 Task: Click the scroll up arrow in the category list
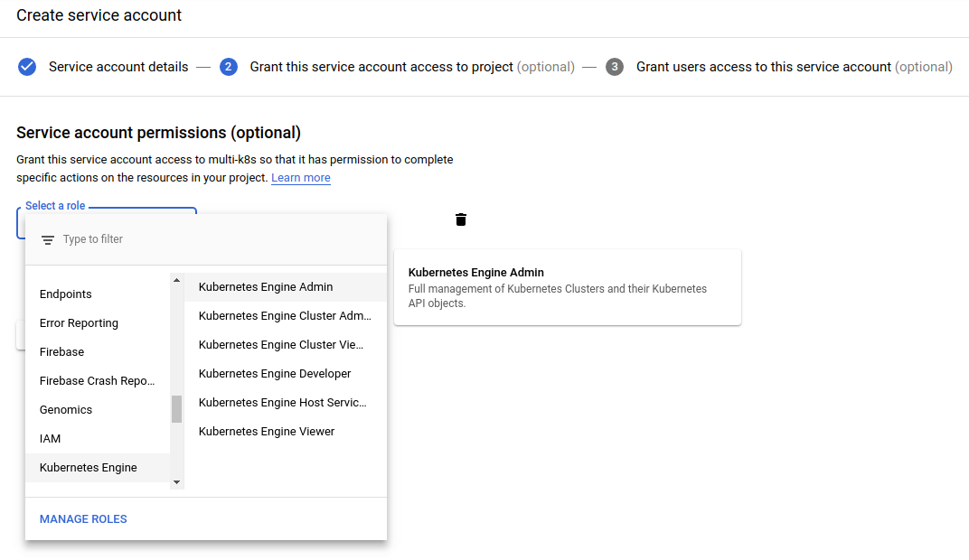pos(177,280)
